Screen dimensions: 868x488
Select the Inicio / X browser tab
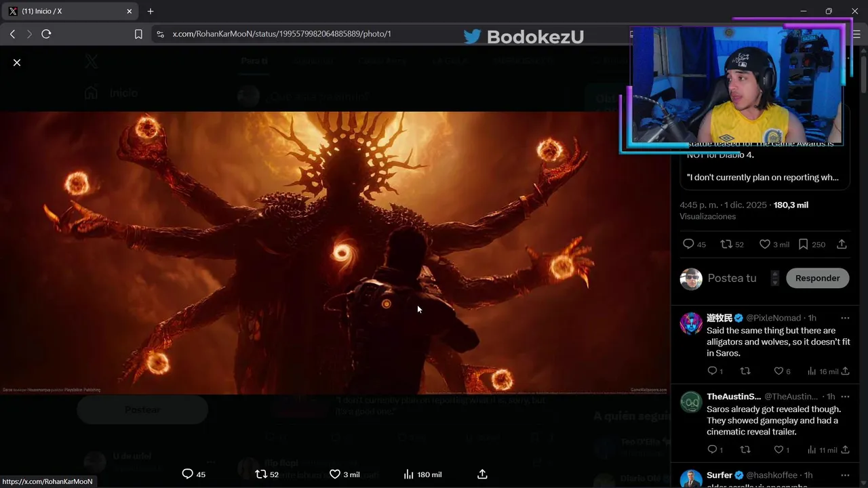click(71, 11)
